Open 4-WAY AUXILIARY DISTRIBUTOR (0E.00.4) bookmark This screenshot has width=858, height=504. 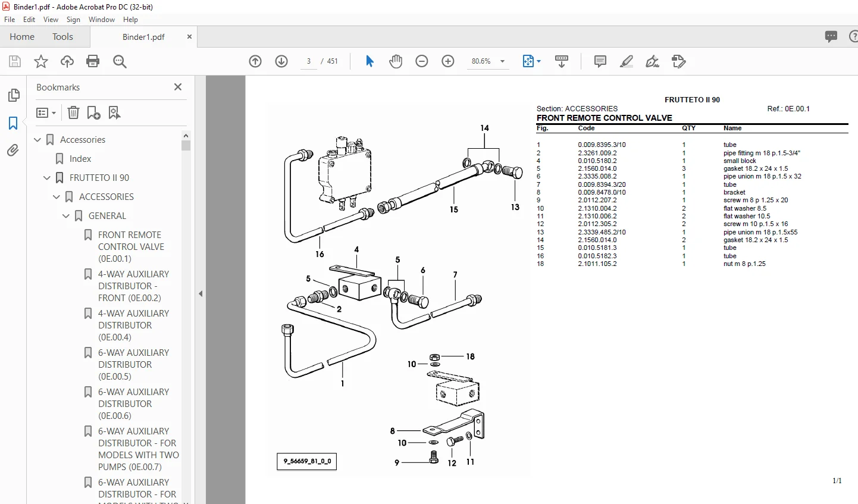(x=133, y=325)
